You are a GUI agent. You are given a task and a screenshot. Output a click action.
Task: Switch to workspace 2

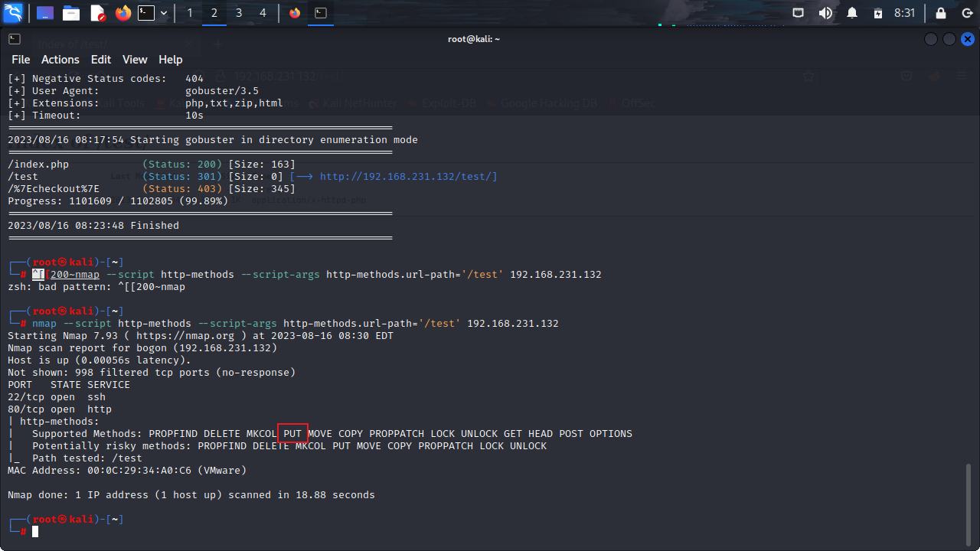(214, 13)
